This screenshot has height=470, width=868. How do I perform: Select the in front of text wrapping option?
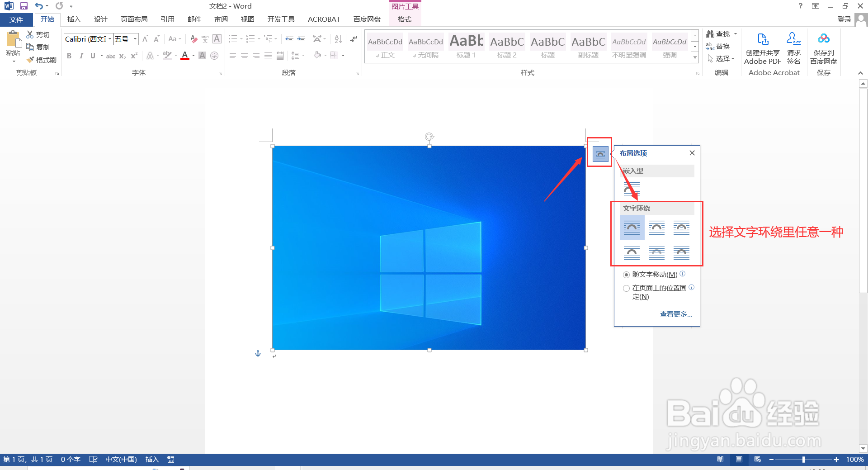coord(681,252)
